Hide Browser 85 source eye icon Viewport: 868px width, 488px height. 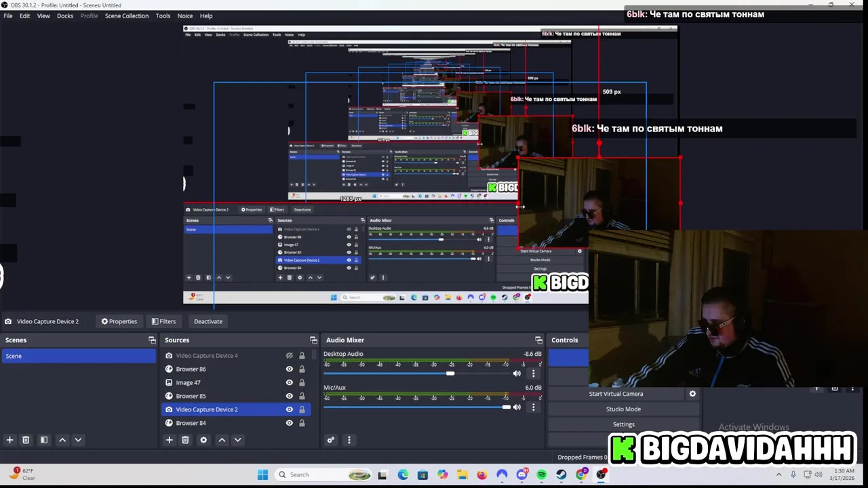pyautogui.click(x=290, y=396)
